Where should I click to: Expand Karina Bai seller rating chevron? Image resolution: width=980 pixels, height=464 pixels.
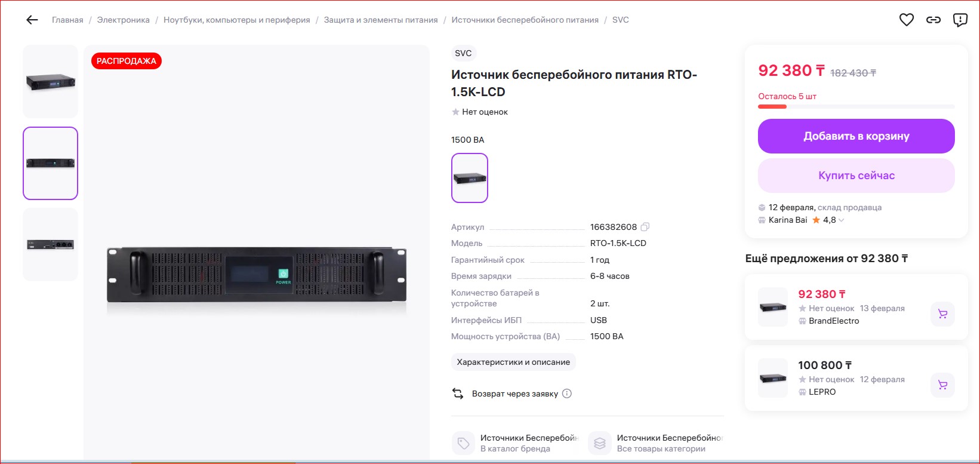click(x=842, y=220)
